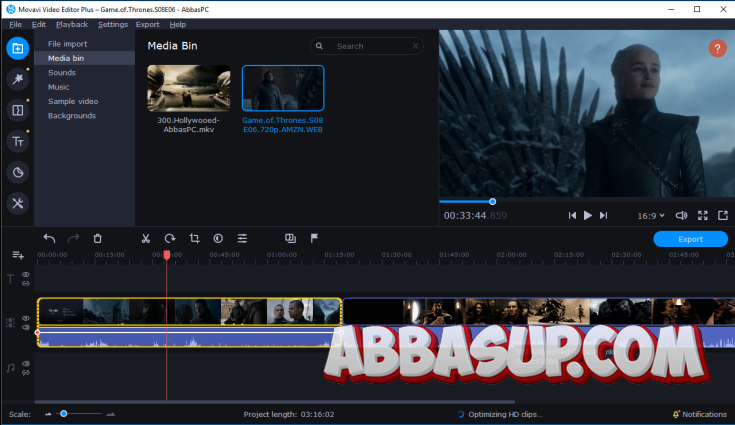Viewport: 735px width, 425px height.
Task: Click the Project length 03:16:02 text
Action: [x=289, y=414]
